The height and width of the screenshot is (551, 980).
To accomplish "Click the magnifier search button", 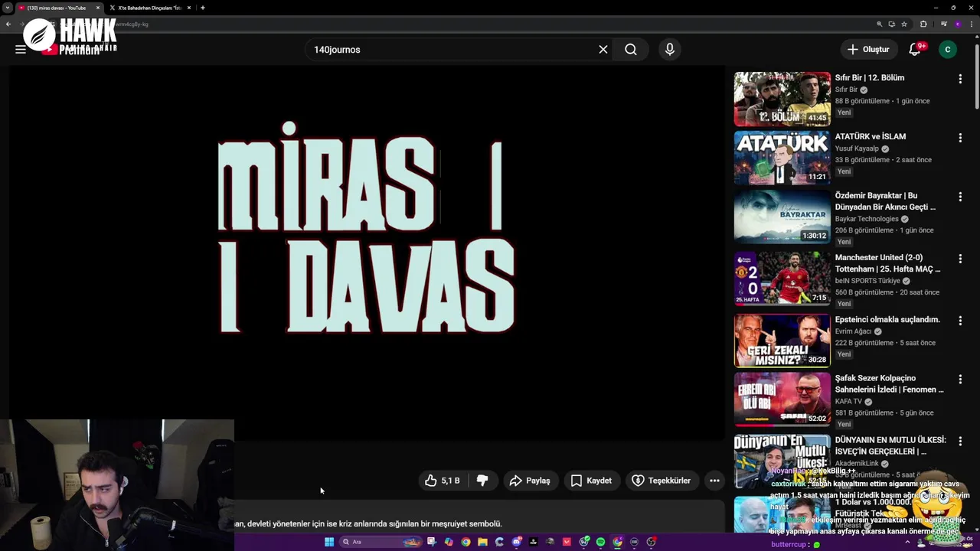I will click(x=631, y=49).
